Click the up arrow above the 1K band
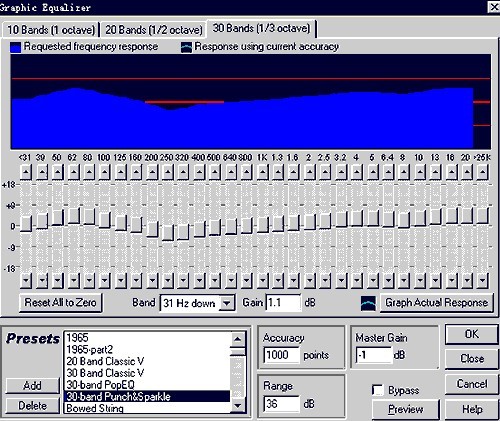 click(262, 172)
